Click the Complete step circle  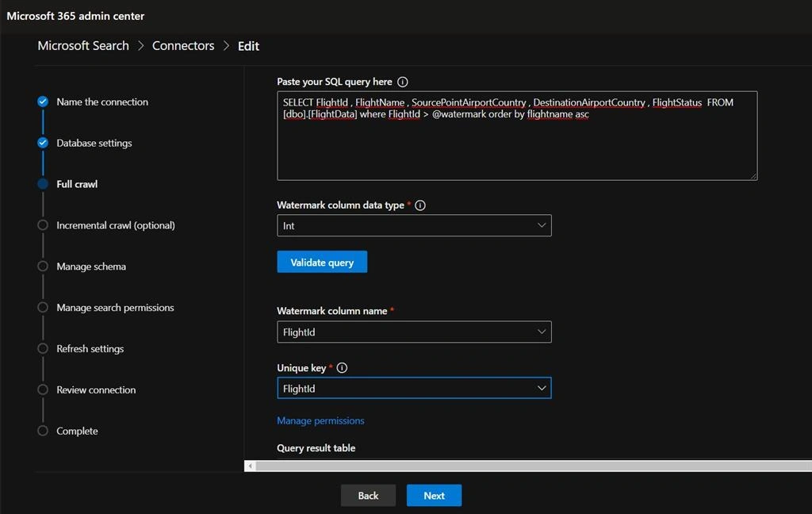click(x=43, y=431)
